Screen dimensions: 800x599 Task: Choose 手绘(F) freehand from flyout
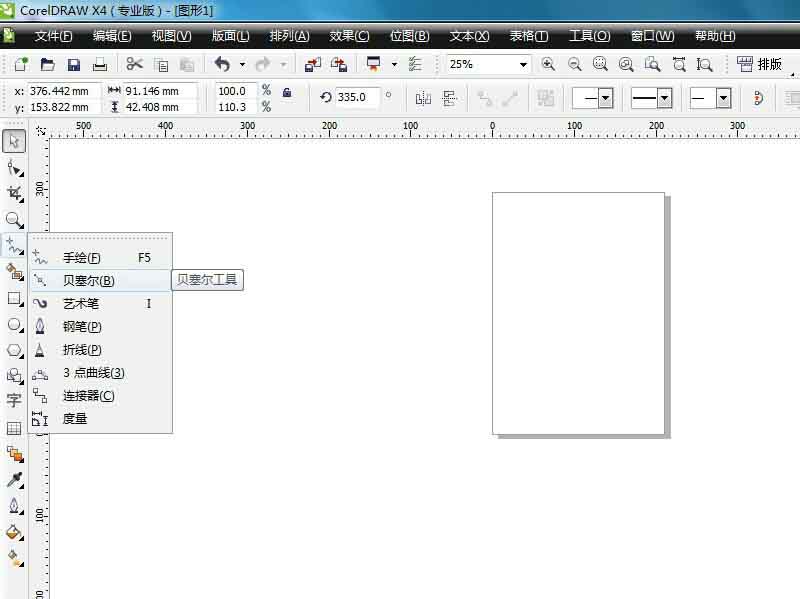101,258
